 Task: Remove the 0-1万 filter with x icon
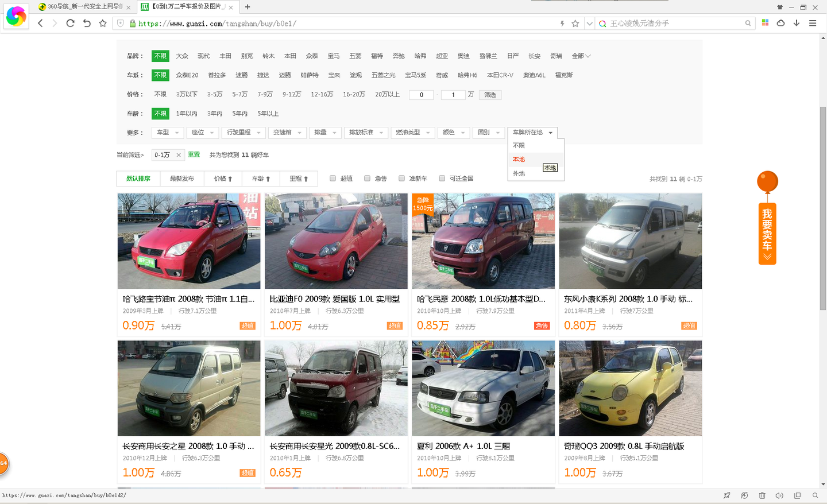coord(179,155)
